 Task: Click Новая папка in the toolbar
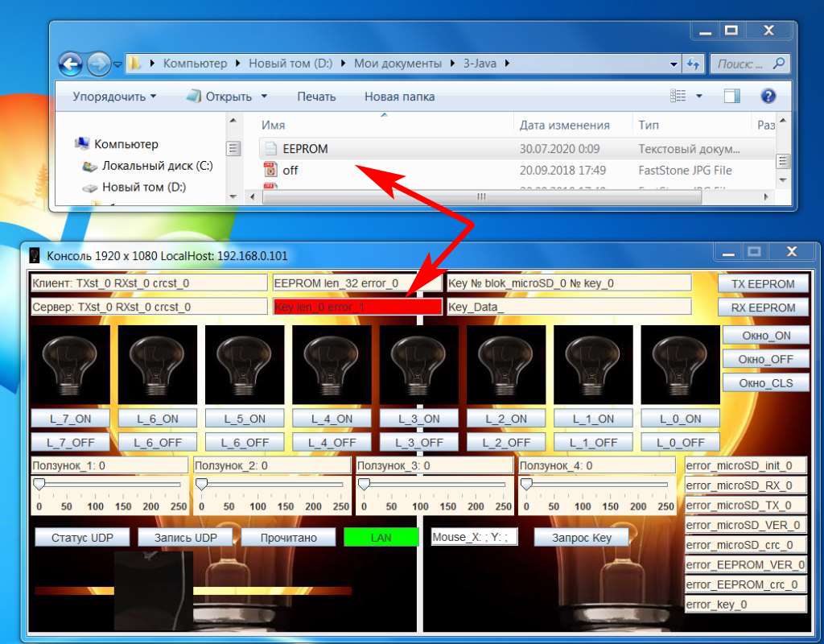[x=399, y=97]
